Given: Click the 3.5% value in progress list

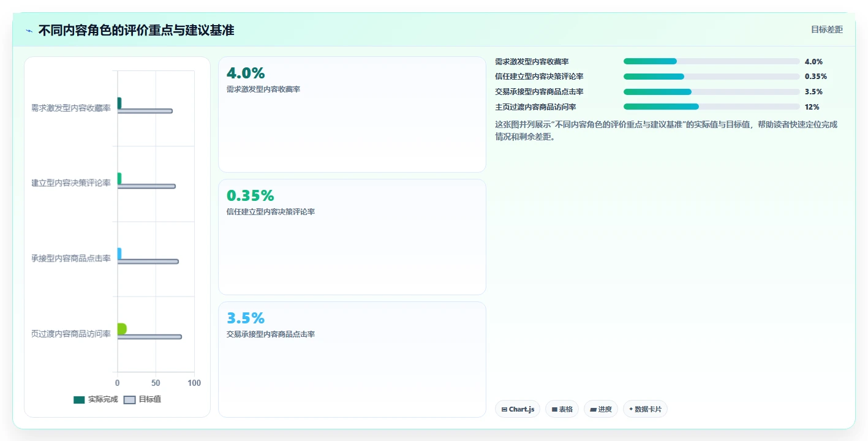Looking at the screenshot, I should click(813, 92).
